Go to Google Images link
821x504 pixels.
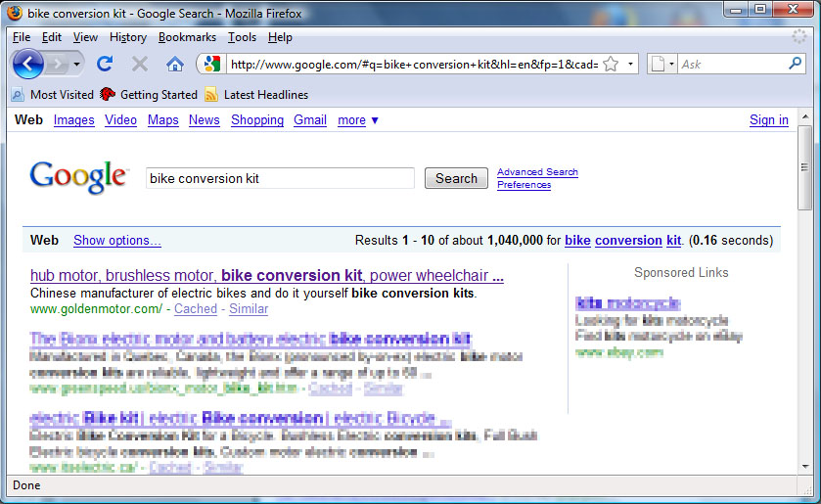pos(73,120)
